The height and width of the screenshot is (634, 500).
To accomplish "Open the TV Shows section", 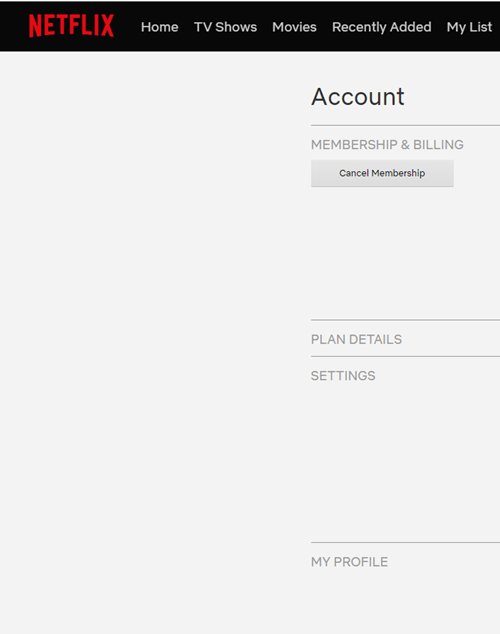I will [225, 27].
